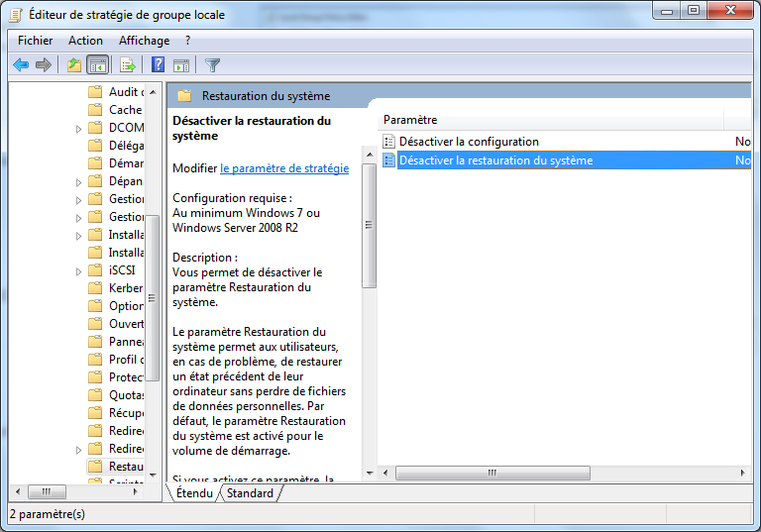Click the Audit folder icon in tree

95,92
